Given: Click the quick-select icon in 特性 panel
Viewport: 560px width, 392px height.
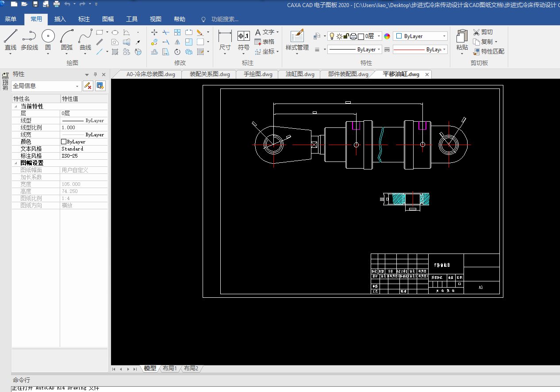Looking at the screenshot, I should point(100,86).
